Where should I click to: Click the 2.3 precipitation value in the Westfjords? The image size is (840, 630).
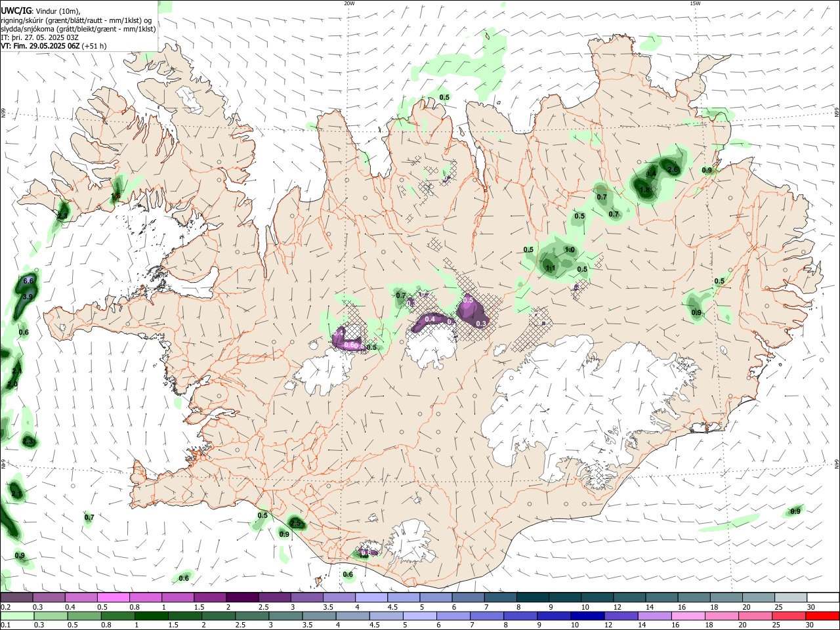pos(62,215)
